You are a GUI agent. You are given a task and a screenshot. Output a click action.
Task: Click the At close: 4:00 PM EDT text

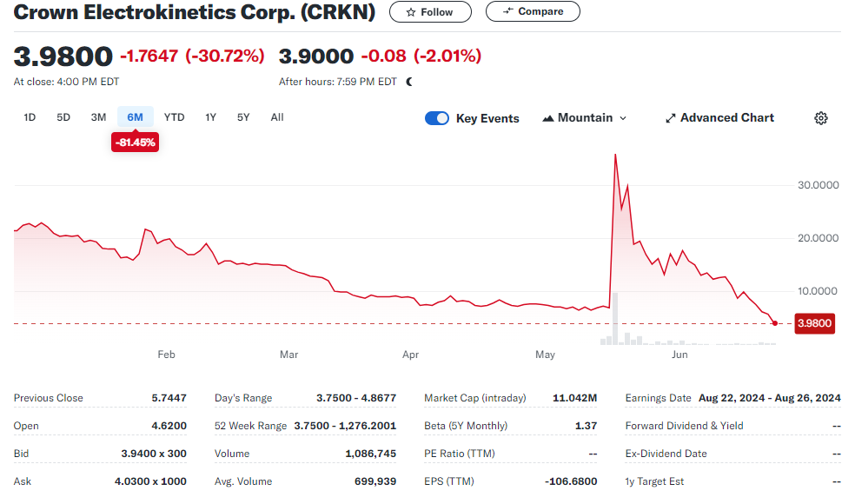point(67,82)
